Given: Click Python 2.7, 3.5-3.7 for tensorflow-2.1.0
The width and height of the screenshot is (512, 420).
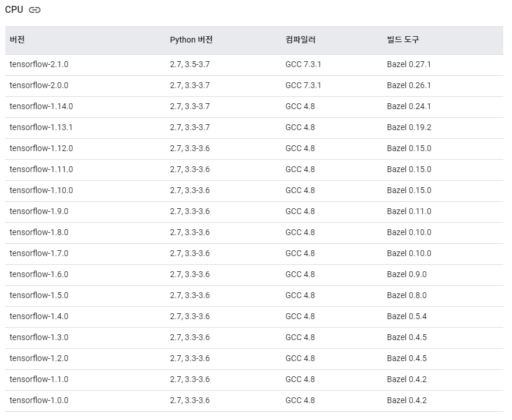Looking at the screenshot, I should (x=190, y=64).
